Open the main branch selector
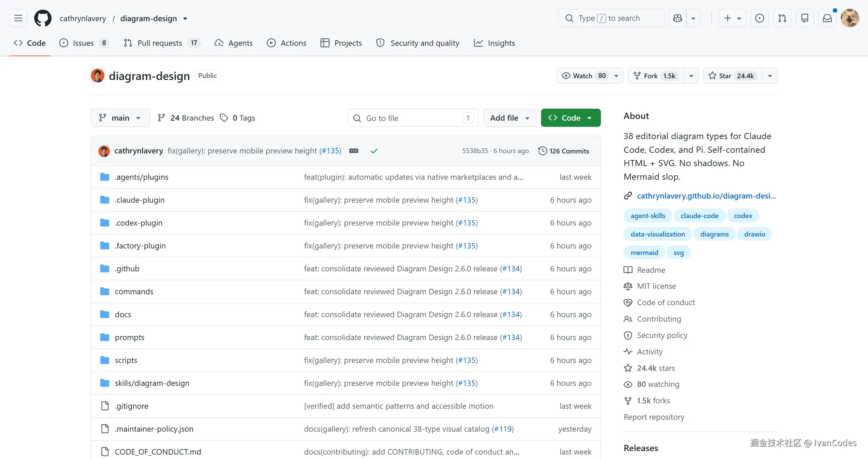 [120, 118]
